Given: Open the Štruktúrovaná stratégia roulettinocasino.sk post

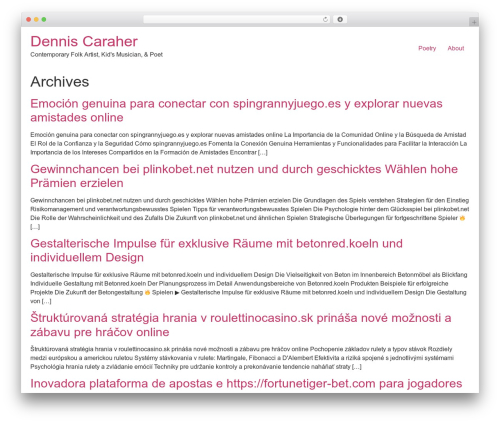Looking at the screenshot, I should [x=241, y=325].
